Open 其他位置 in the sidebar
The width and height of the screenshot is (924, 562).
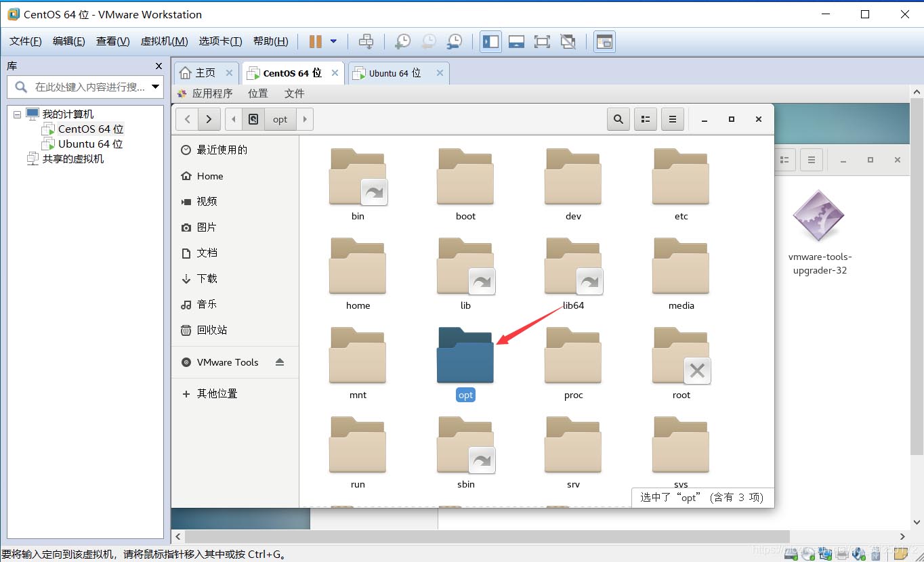tap(235, 393)
